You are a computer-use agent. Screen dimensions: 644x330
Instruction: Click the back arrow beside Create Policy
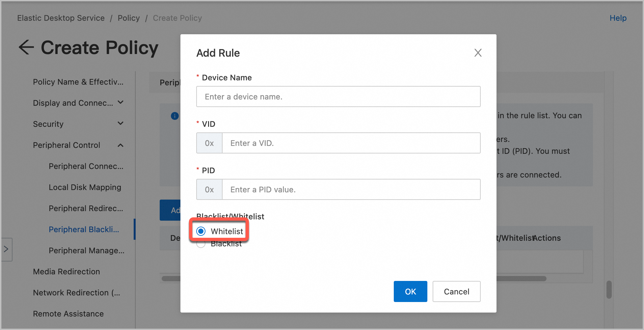26,47
